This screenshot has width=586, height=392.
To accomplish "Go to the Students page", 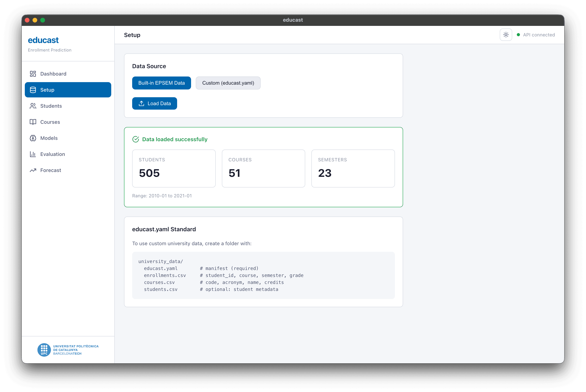I will (68, 106).
